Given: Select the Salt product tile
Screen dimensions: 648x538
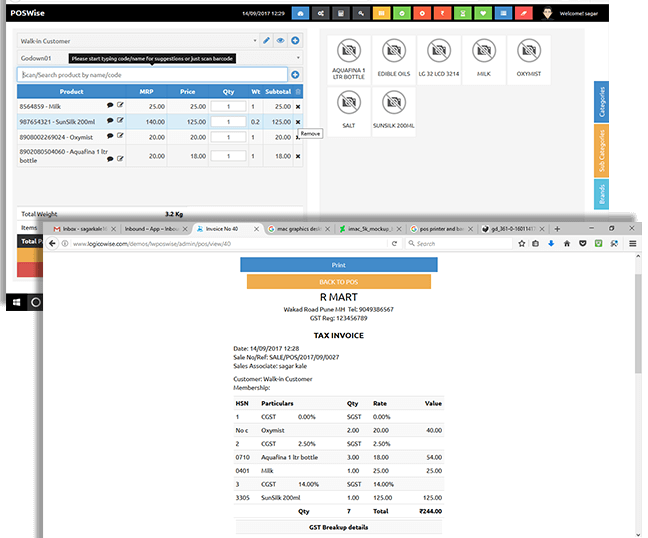Looking at the screenshot, I should (x=349, y=111).
